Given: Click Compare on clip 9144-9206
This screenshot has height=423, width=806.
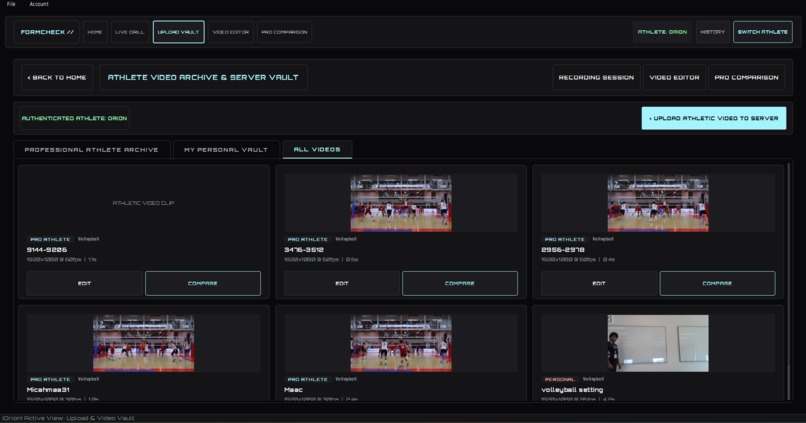Looking at the screenshot, I should click(x=203, y=283).
